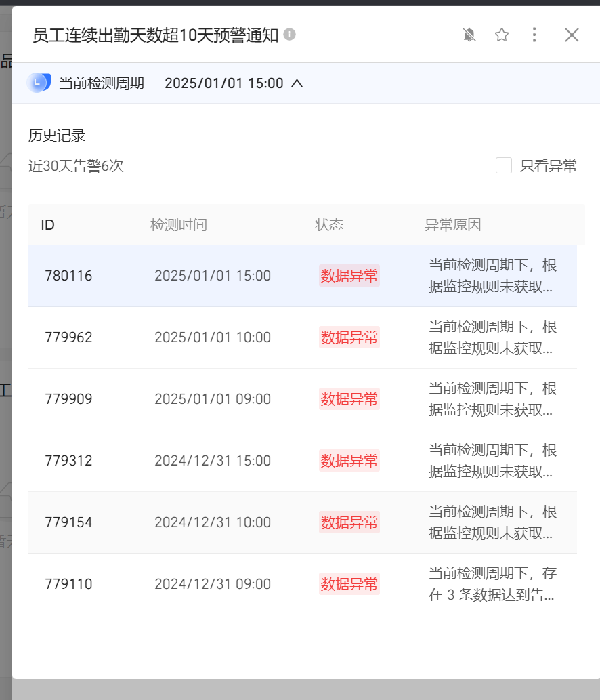Open the 2025/01/01 15:00 period selector
The width and height of the screenshot is (600, 700).
[x=224, y=83]
